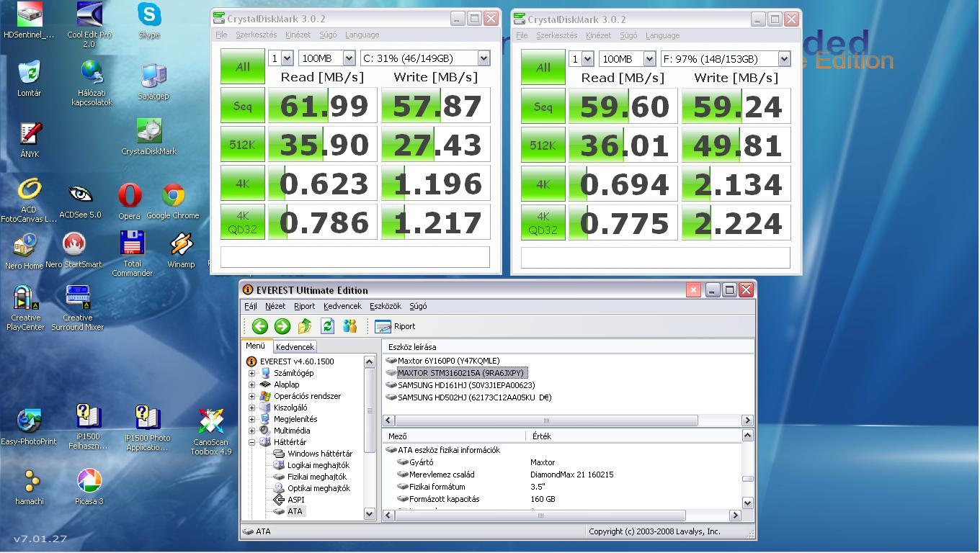This screenshot has height=553, width=980.
Task: Open the Szerkesztés menu in left CrystalDiskMark
Action: (x=256, y=35)
